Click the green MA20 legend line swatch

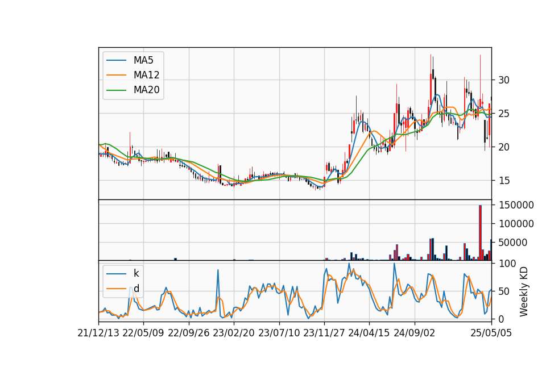coord(116,90)
